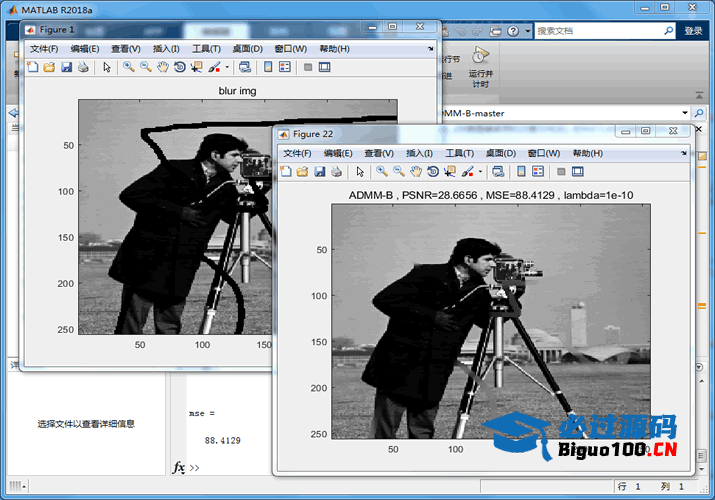Click the Run and Time button
This screenshot has width=715, height=500.
(x=480, y=62)
